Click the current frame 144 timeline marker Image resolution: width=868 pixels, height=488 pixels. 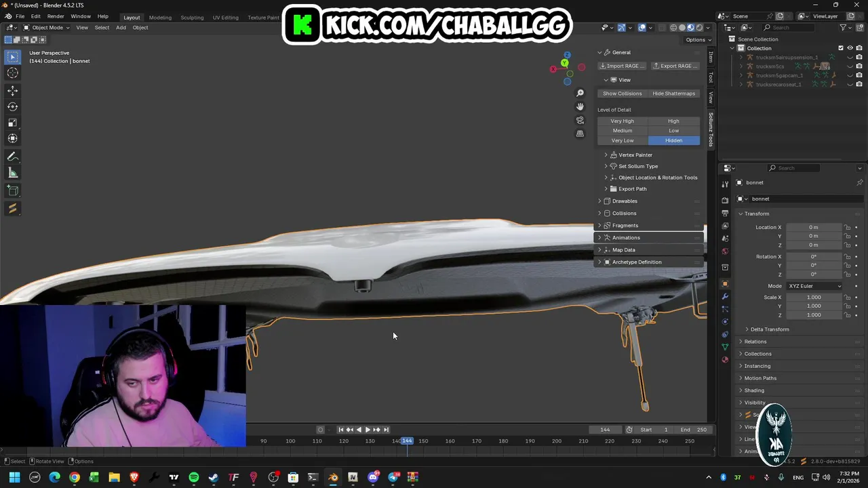tap(407, 441)
